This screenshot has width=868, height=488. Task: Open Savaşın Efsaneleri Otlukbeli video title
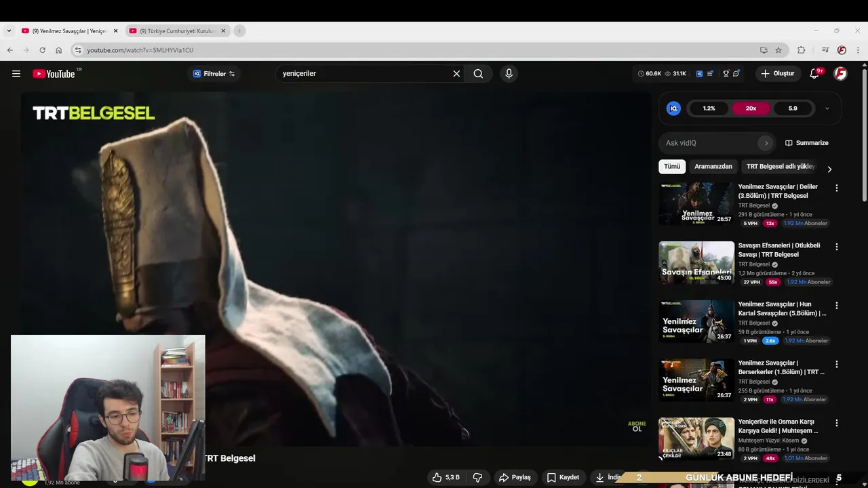(779, 250)
